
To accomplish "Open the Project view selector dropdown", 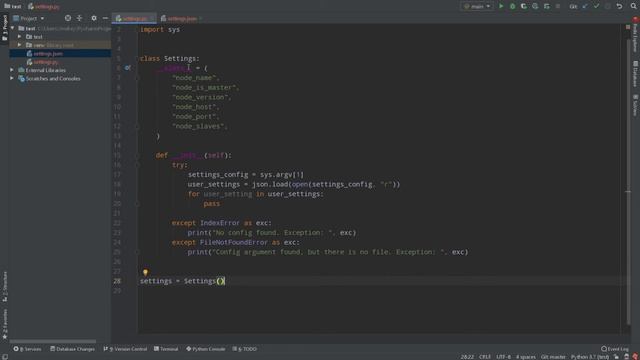I will [x=29, y=18].
